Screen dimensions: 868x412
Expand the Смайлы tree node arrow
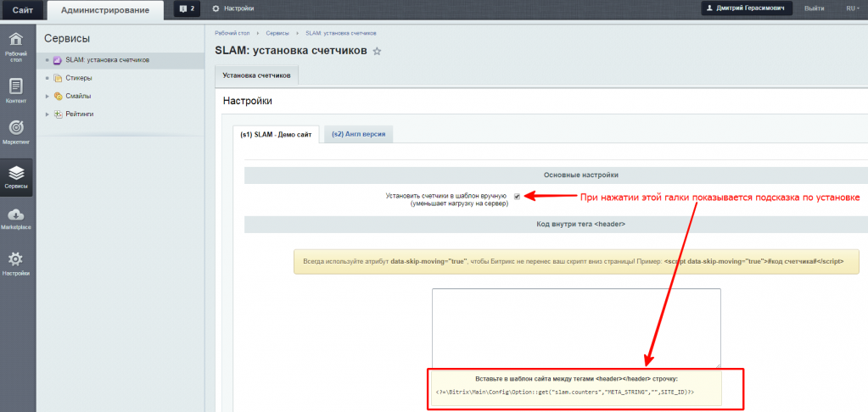click(48, 96)
